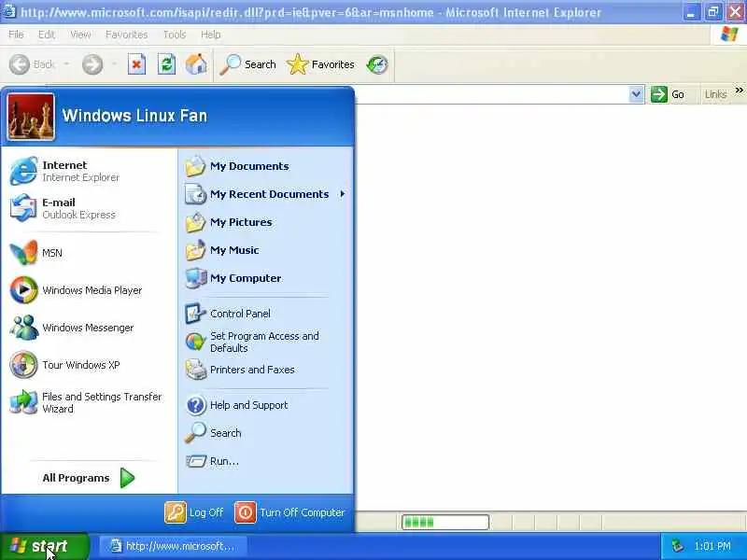Click the Links toolbar label

715,94
